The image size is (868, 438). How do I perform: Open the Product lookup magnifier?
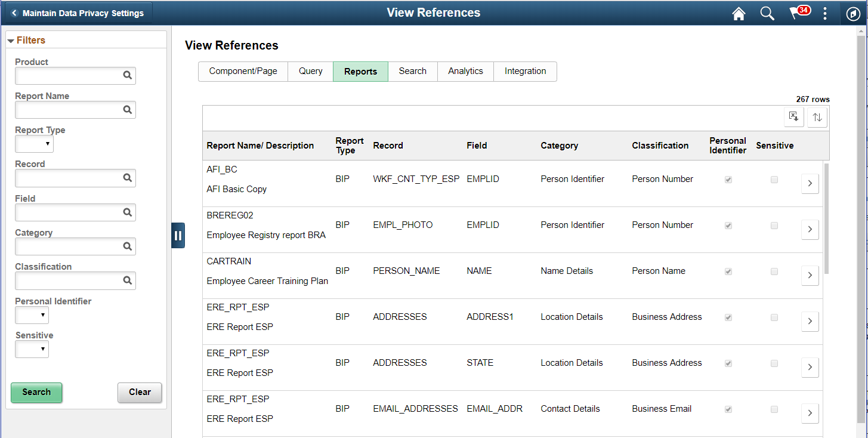pos(127,76)
